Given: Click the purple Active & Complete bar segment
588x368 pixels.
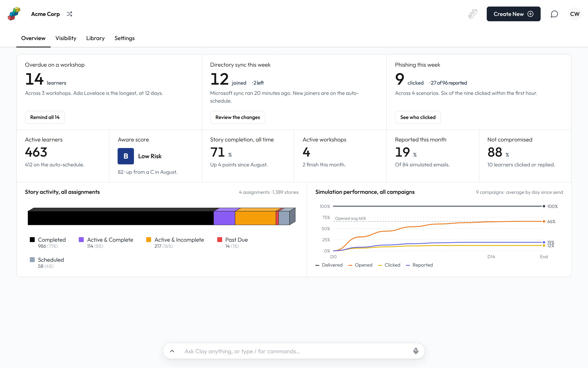Looking at the screenshot, I should tap(224, 218).
